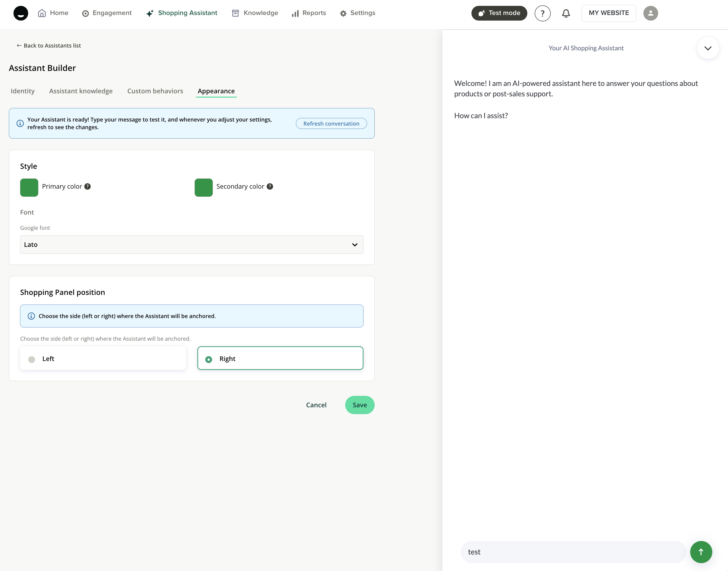Click Refresh conversation button
Viewport: 728px width, 571px height.
(331, 123)
